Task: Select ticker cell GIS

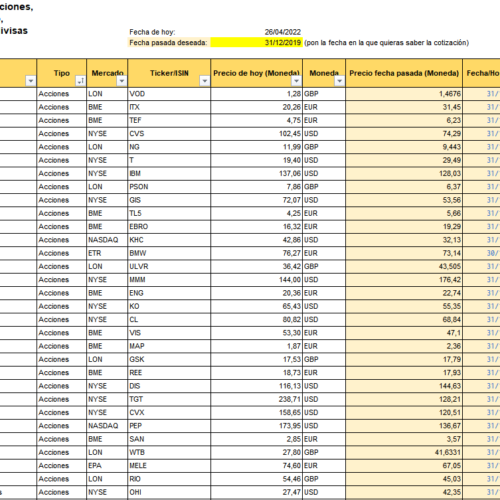Action: [169, 200]
